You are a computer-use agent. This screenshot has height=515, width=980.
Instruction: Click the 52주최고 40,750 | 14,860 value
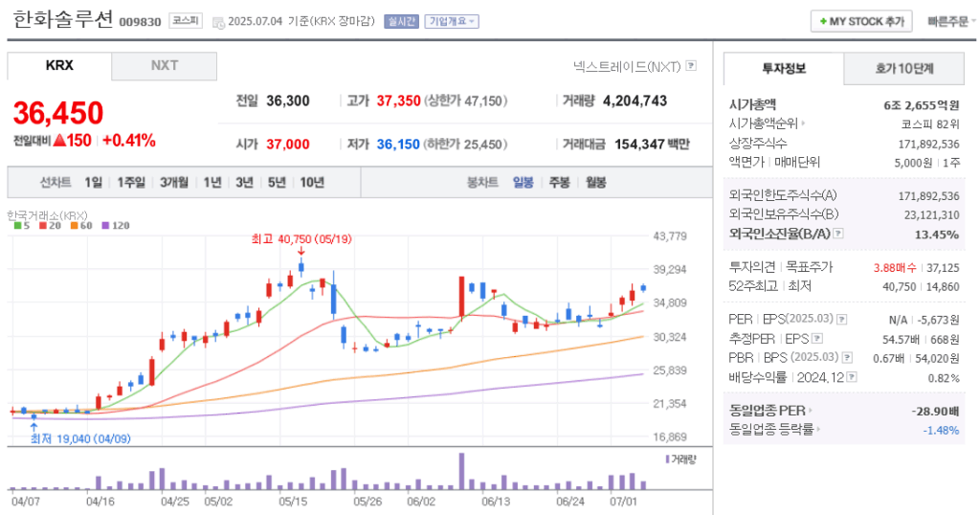(x=921, y=287)
